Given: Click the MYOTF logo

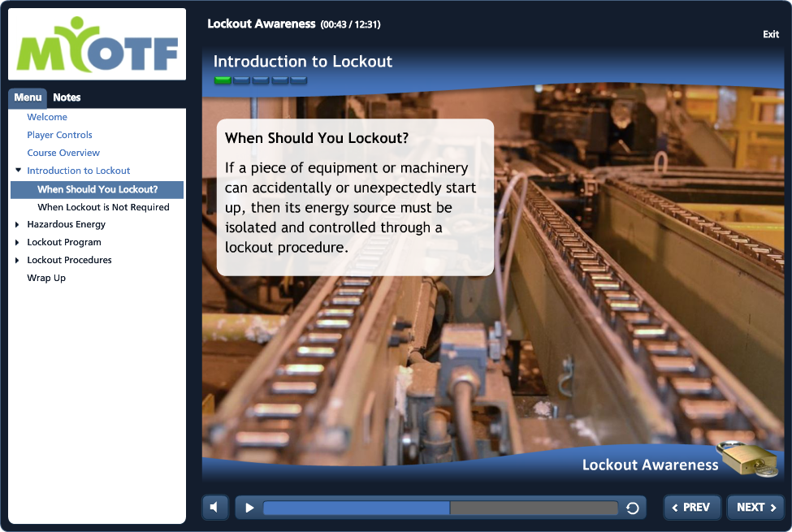Looking at the screenshot, I should pyautogui.click(x=97, y=45).
